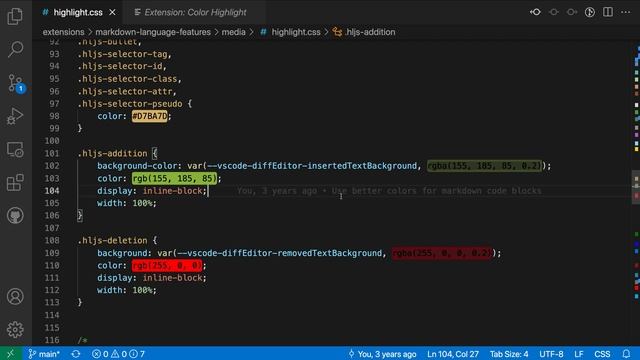Click '--vscode-diffEditor-removedTextBackground' variable
The width and height of the screenshot is (640, 360).
point(280,253)
